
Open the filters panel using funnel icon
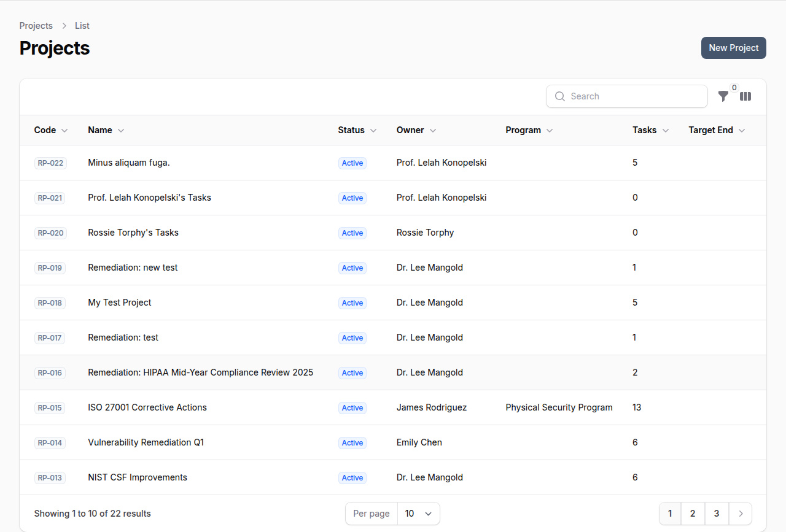click(x=723, y=96)
